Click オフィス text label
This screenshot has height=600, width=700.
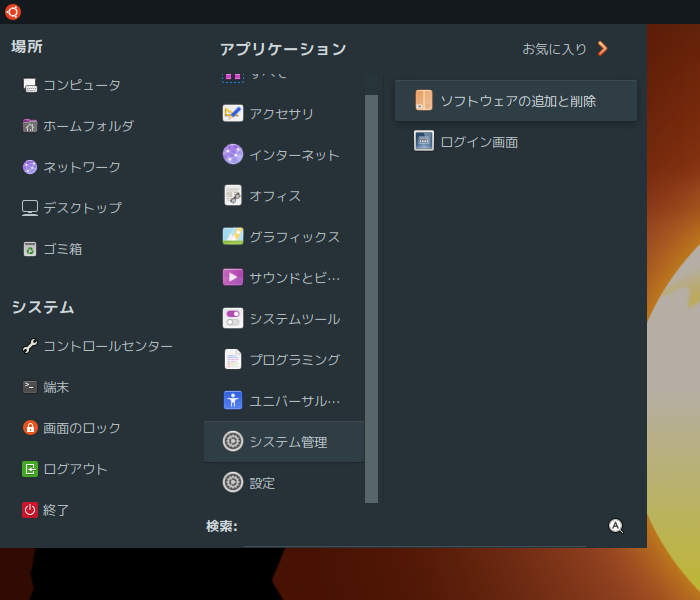point(275,196)
